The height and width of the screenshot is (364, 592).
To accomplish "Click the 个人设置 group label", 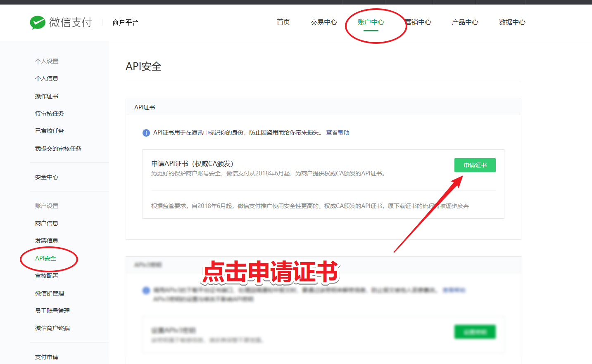I will 47,61.
